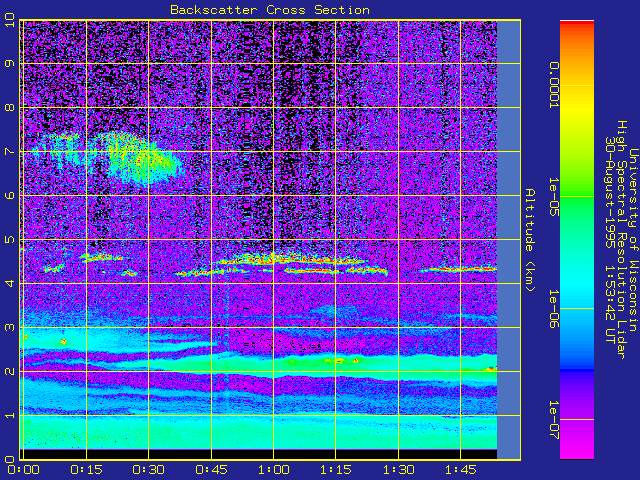Click the altitude axis label "3"

[x=10, y=327]
